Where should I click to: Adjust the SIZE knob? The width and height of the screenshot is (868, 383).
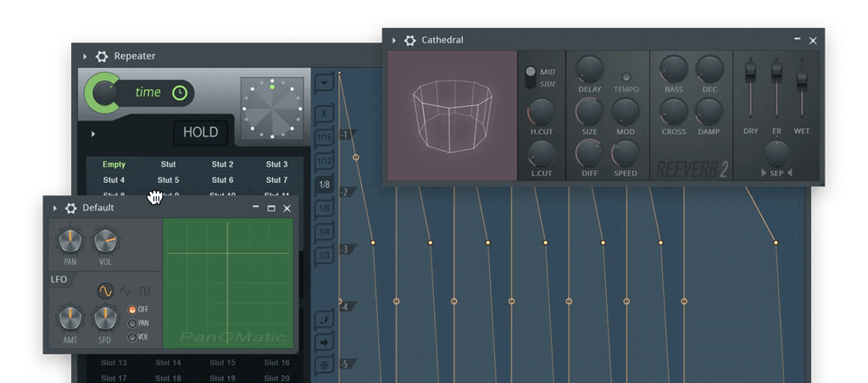click(590, 112)
